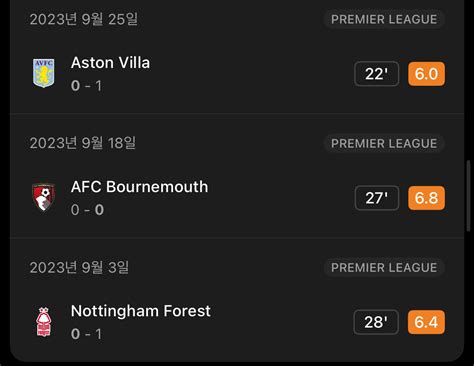Open the Aston Villa match entry

[237, 74]
